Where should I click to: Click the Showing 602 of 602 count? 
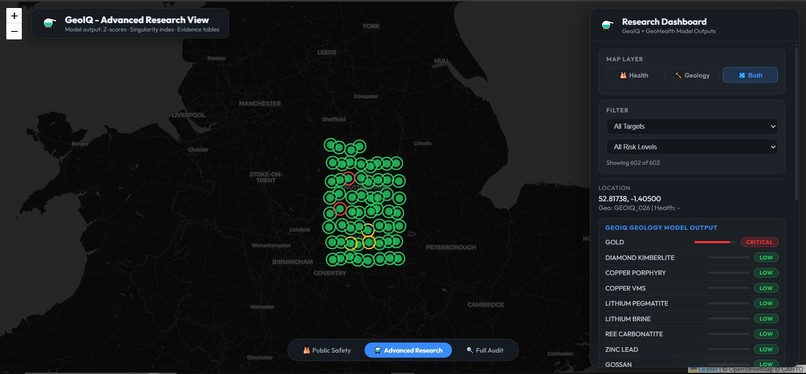633,163
